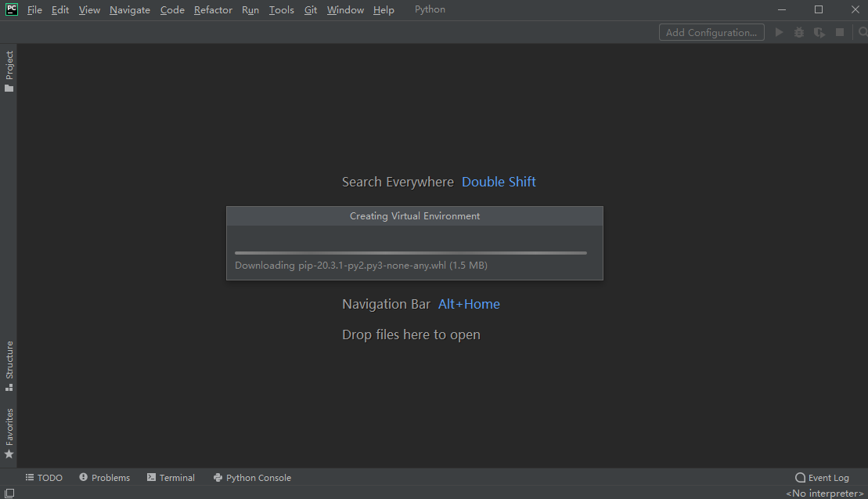The image size is (868, 499).
Task: Click the No interpreter status widget
Action: [x=825, y=493]
